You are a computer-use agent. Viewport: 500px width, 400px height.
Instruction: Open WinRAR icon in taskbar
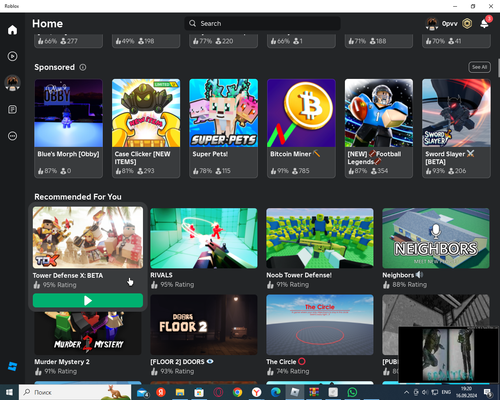point(314,392)
